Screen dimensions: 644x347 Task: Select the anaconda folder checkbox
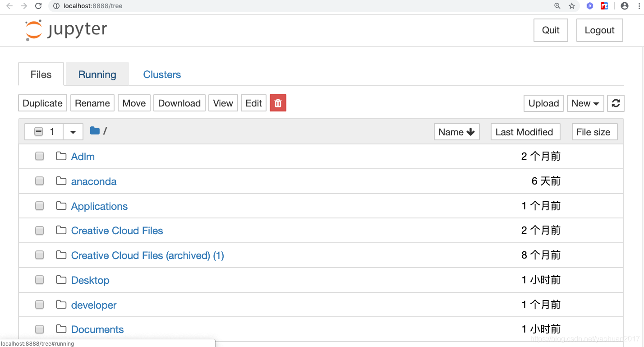coord(39,180)
